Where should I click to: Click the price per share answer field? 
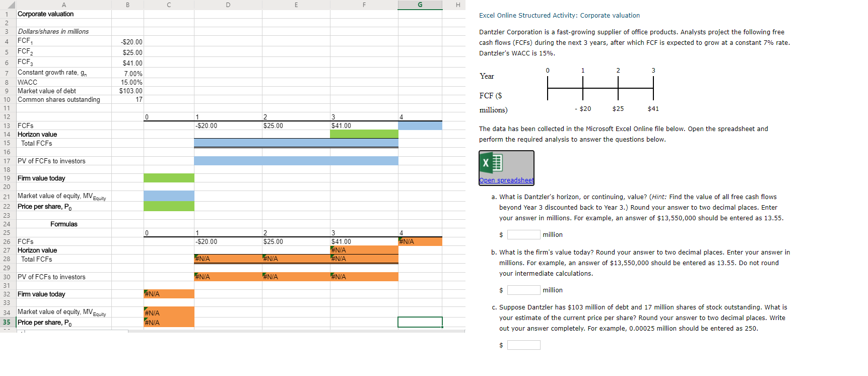[x=524, y=345]
